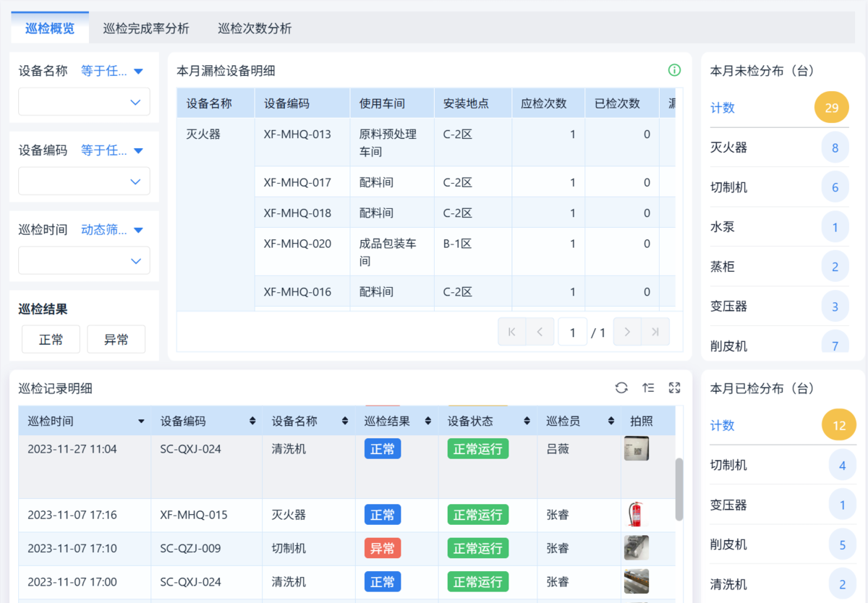The height and width of the screenshot is (603, 868).
Task: Open the 巡检时间 sort dropdown in table header
Action: pyautogui.click(x=140, y=421)
